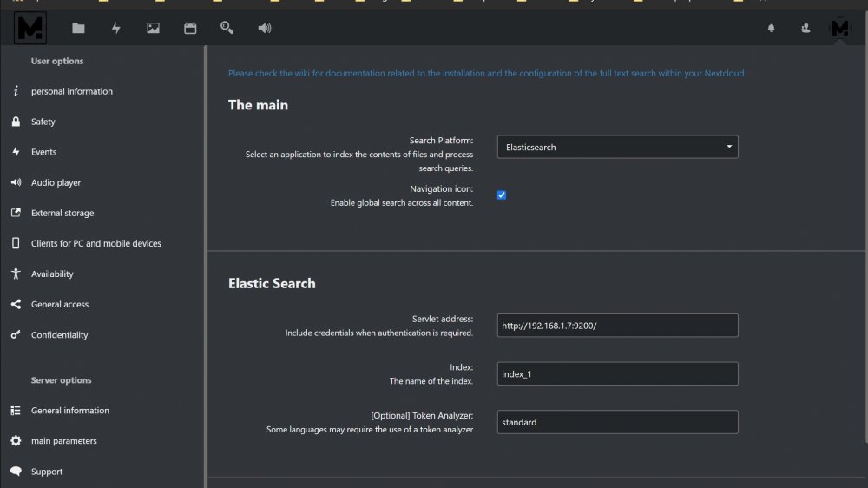Viewport: 868px width, 488px height.
Task: Toggle the Navigation icon checkbox
Action: pyautogui.click(x=502, y=195)
